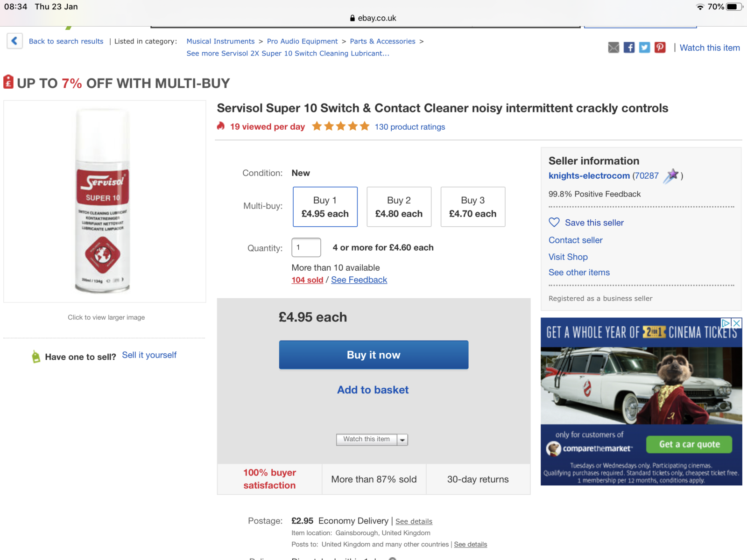The image size is (747, 560).
Task: Close the cinema tickets advert
Action: point(736,323)
